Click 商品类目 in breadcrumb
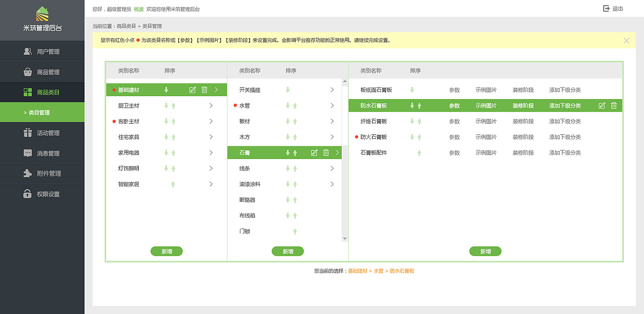Image resolution: width=644 pixels, height=314 pixels. (x=126, y=26)
